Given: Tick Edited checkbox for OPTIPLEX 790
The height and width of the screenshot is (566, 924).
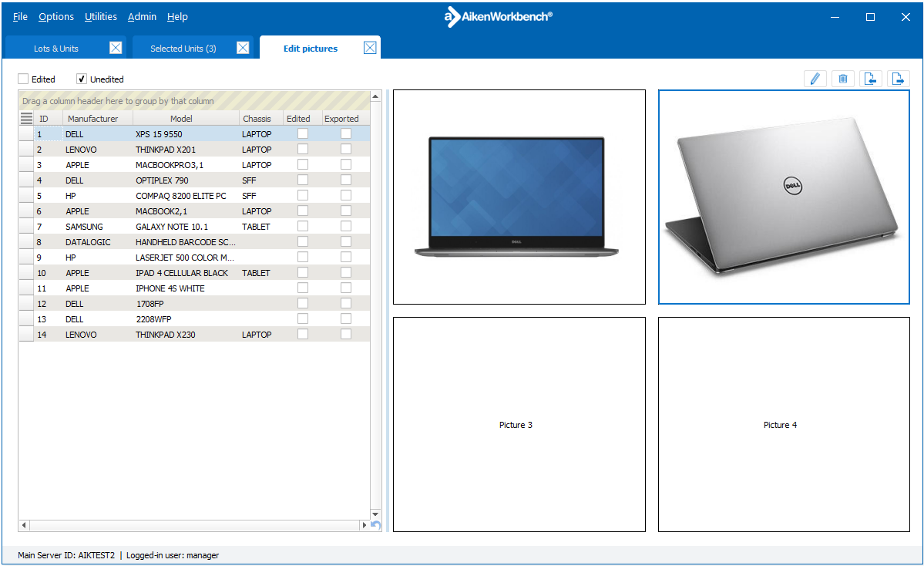Looking at the screenshot, I should pos(303,180).
